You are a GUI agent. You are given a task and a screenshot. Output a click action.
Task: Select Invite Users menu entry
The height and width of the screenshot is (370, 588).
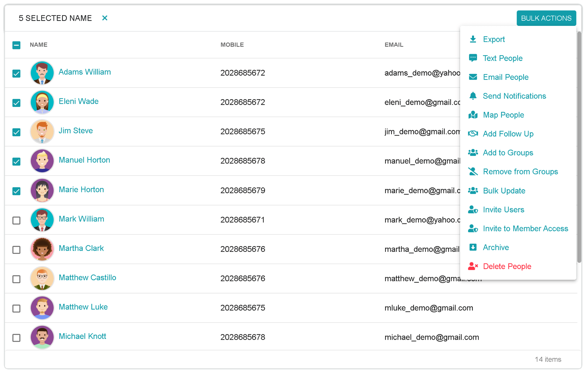click(x=518, y=210)
